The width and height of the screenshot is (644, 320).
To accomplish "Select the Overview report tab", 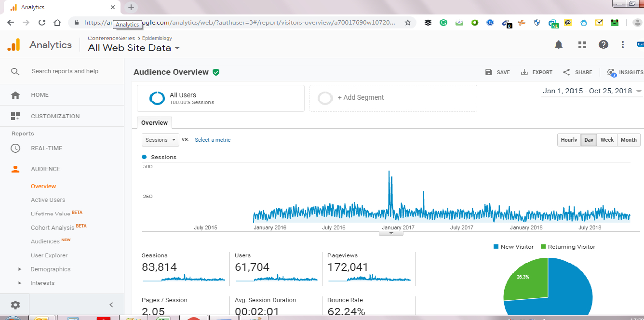I will 154,123.
